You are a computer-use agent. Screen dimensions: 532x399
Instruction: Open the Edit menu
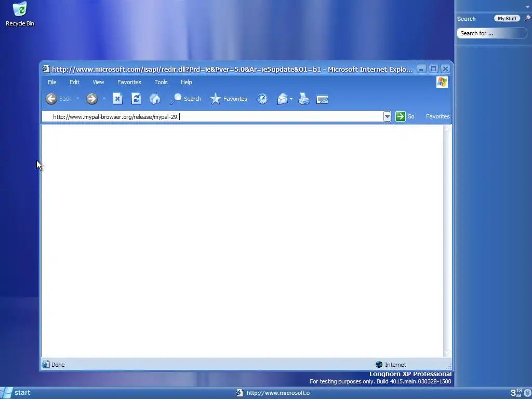point(74,82)
